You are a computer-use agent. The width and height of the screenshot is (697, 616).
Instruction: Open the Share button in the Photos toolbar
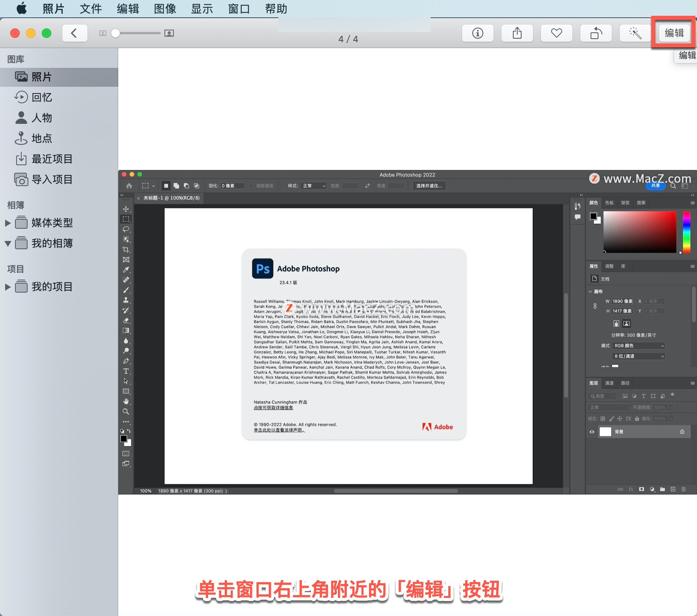(x=517, y=33)
